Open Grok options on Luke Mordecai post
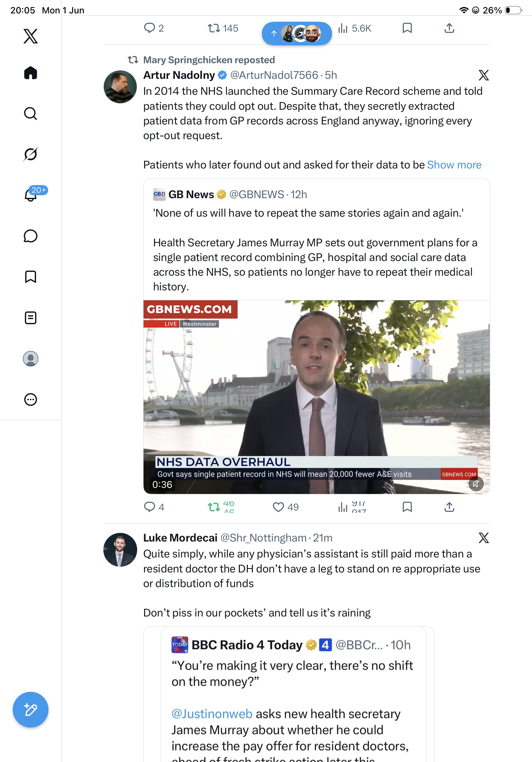The height and width of the screenshot is (762, 532). [x=484, y=538]
